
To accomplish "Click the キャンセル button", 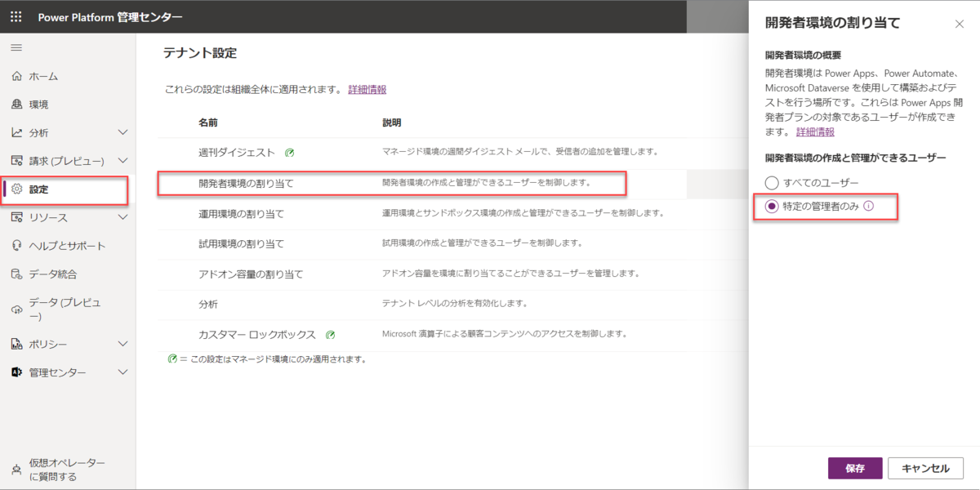I will coord(925,468).
